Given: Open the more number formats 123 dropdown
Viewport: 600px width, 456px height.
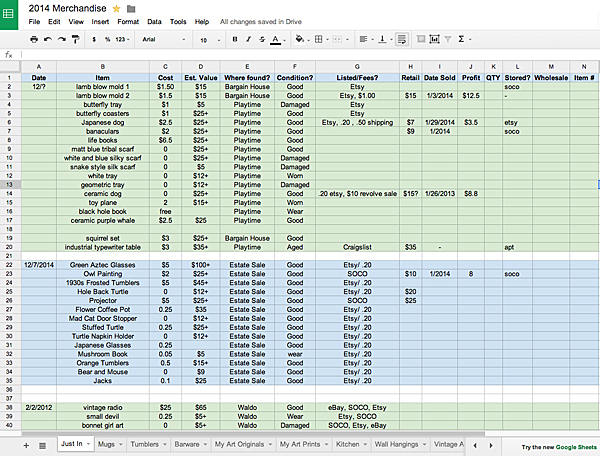Looking at the screenshot, I should 122,39.
